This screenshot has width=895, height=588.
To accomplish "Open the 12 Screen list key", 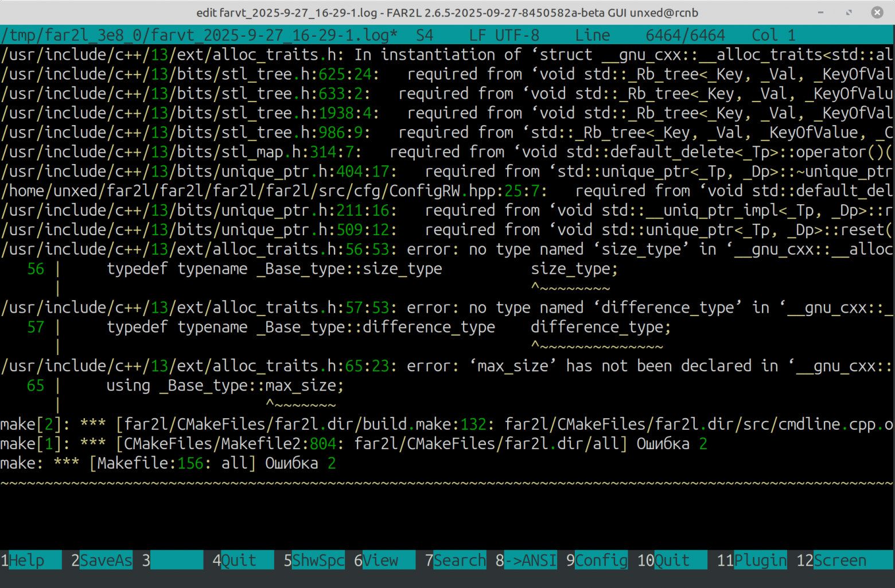I will 845,560.
